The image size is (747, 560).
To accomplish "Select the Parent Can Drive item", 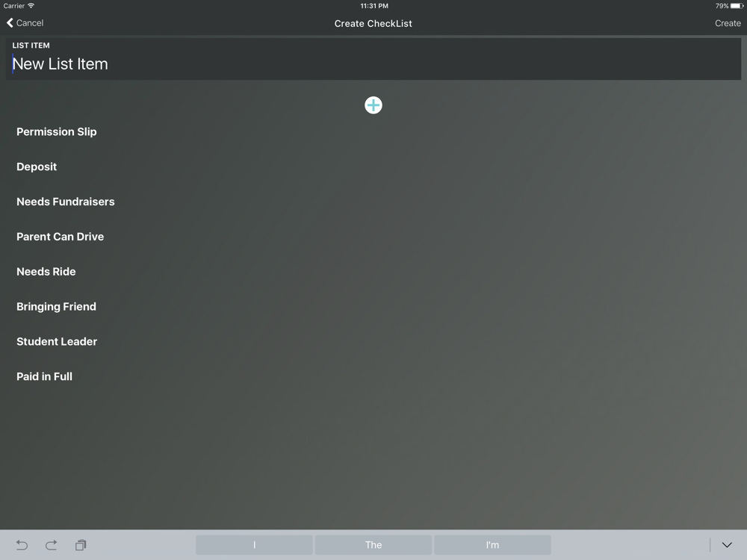I will click(x=60, y=237).
